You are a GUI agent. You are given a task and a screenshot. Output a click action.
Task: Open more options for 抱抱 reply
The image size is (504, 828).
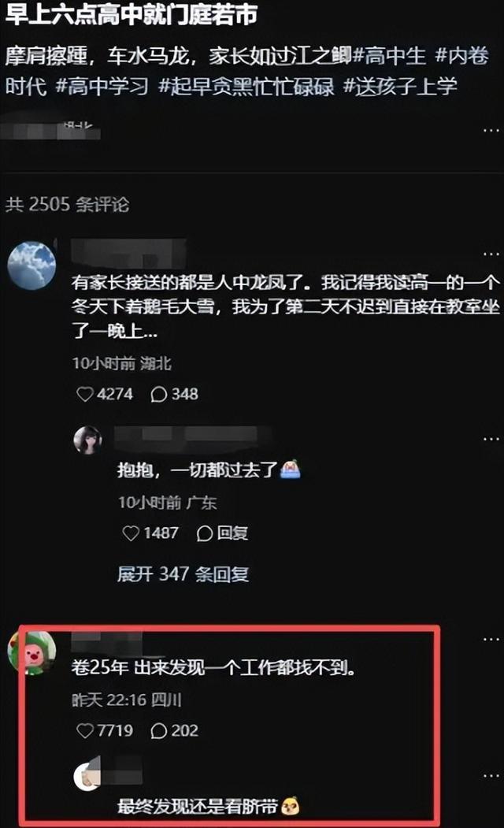(491, 439)
